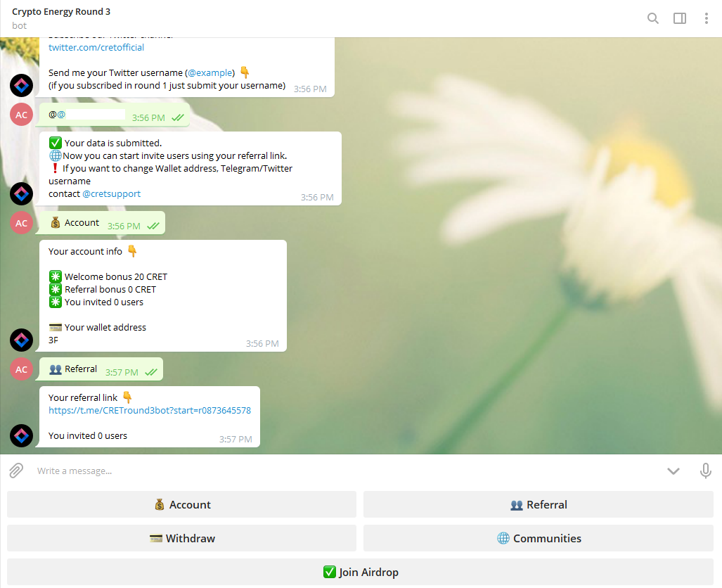Collapse the bot keyboard with chevron

click(x=673, y=471)
